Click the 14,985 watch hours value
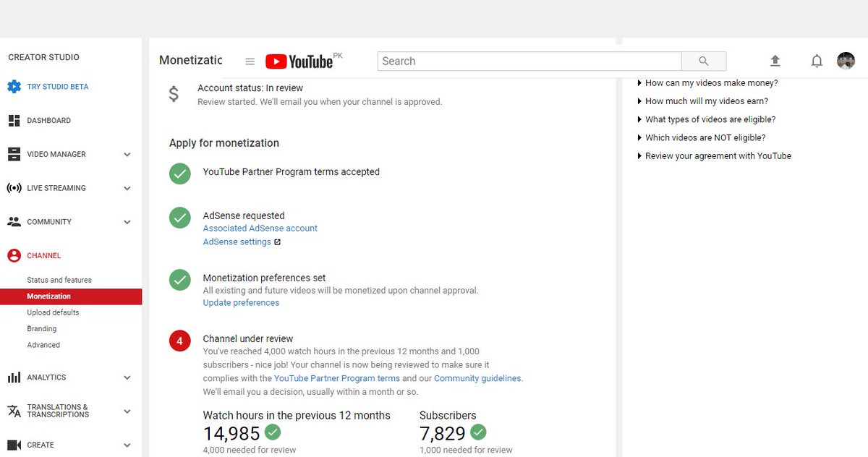868x457 pixels. point(231,433)
